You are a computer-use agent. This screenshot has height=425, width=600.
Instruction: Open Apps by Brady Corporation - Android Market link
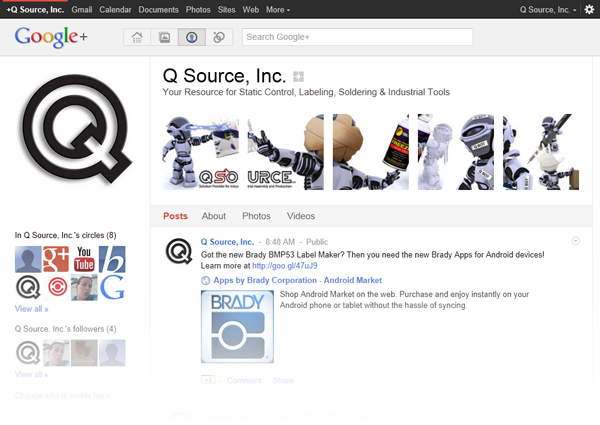click(297, 280)
